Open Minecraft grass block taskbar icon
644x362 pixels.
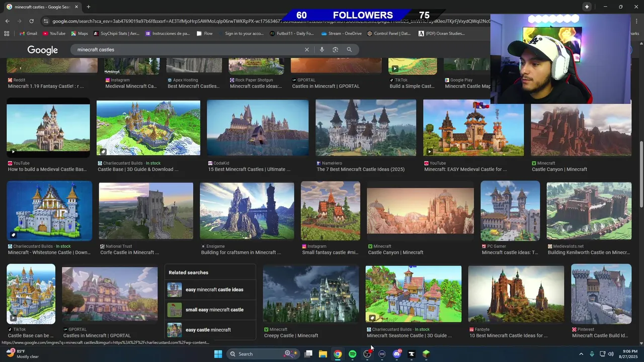tap(426, 354)
